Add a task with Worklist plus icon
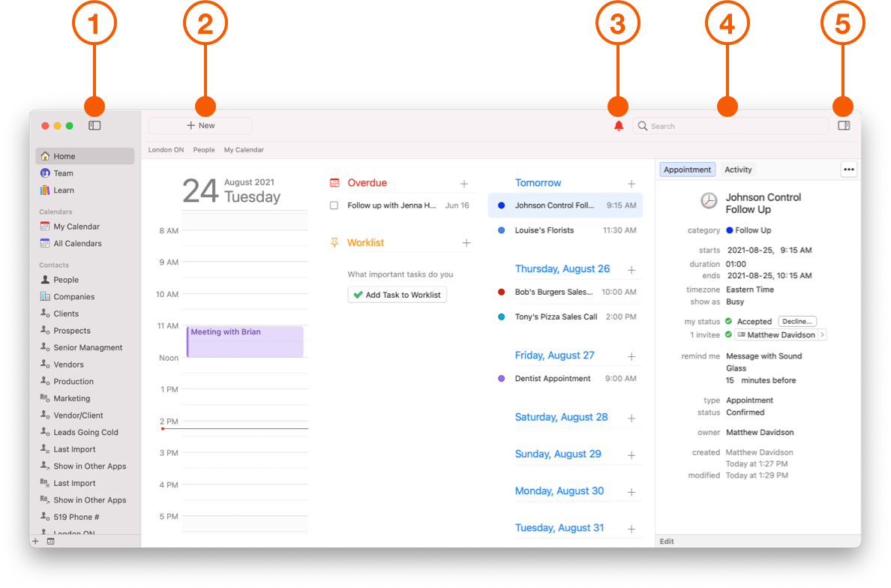The image size is (891, 588). pos(466,243)
